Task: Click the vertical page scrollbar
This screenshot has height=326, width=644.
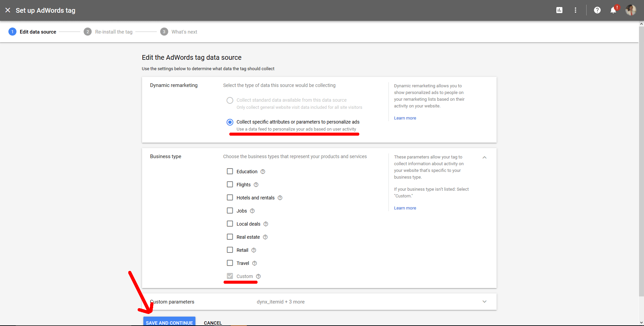Action: click(x=641, y=161)
